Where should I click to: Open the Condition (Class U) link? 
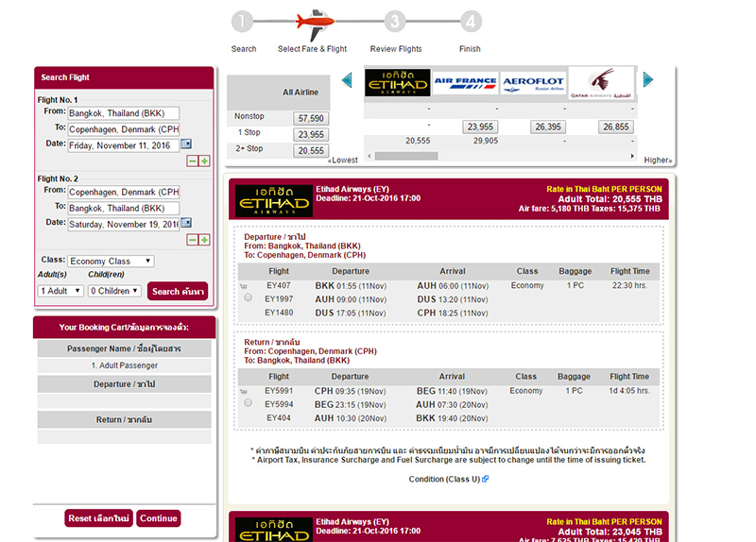point(444,479)
